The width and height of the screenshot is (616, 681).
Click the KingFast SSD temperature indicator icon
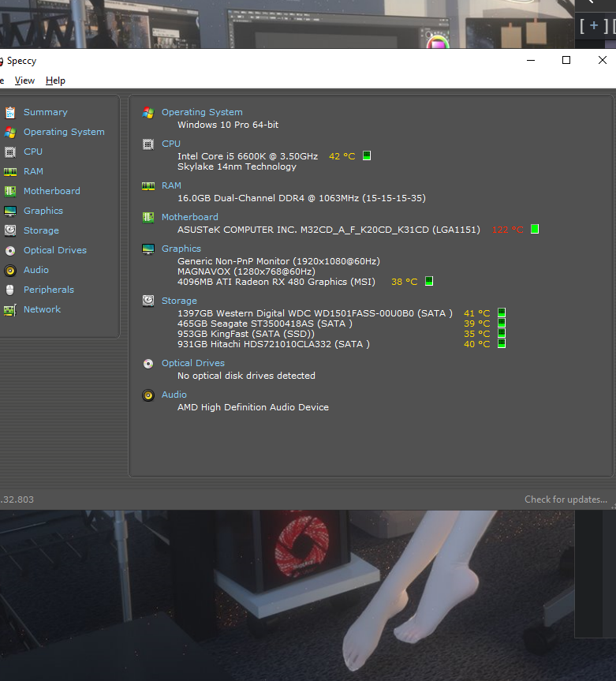click(502, 333)
